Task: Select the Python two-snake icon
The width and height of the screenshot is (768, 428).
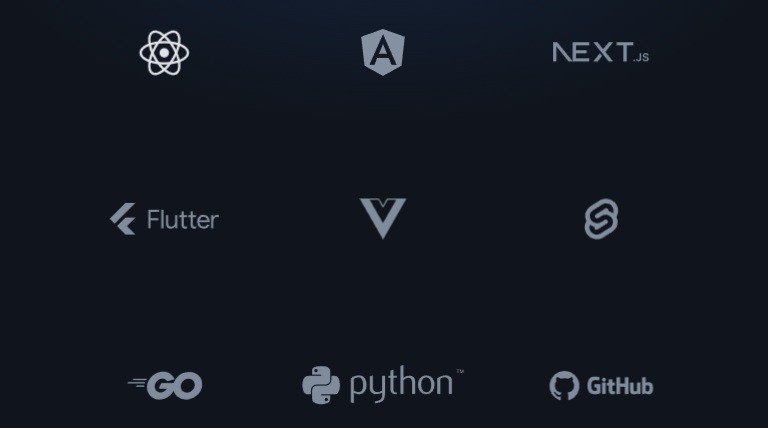Action: pyautogui.click(x=321, y=385)
